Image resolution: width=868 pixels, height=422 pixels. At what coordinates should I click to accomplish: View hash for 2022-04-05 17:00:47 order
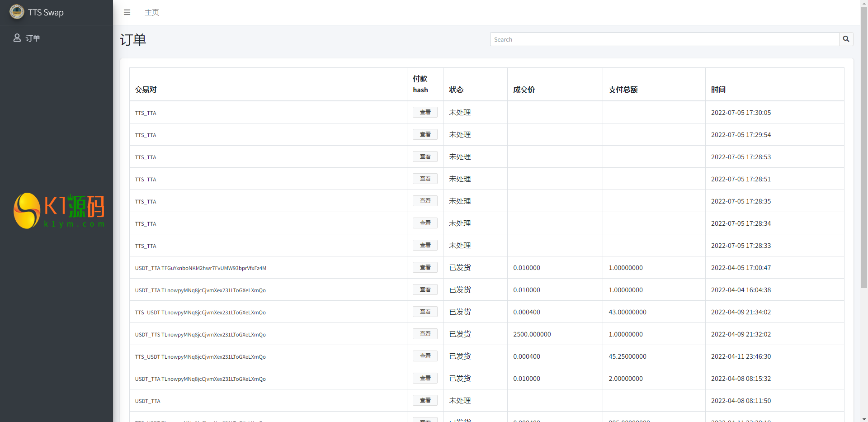coord(425,267)
